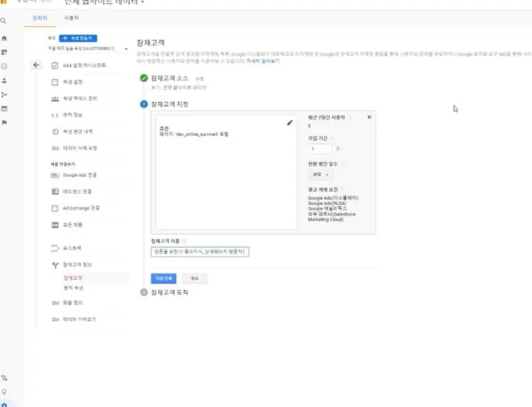Click the 수정 link beside 잠재고객 소스

(x=199, y=78)
